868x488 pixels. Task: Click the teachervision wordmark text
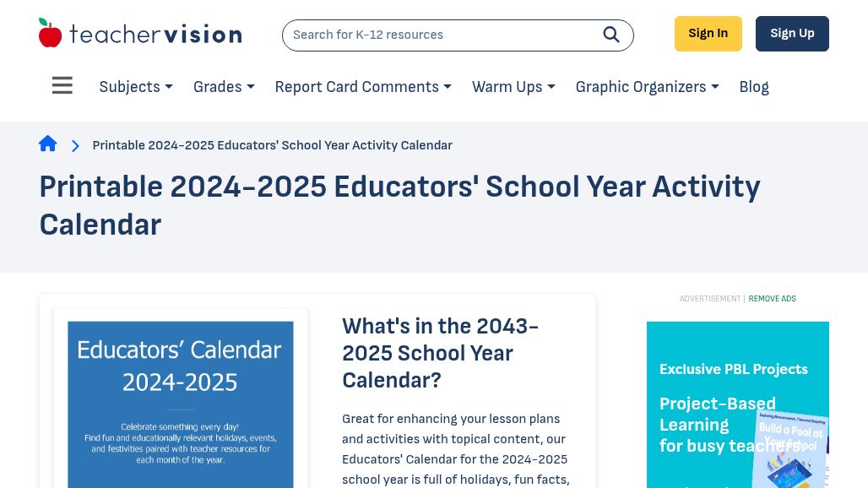pyautogui.click(x=155, y=35)
